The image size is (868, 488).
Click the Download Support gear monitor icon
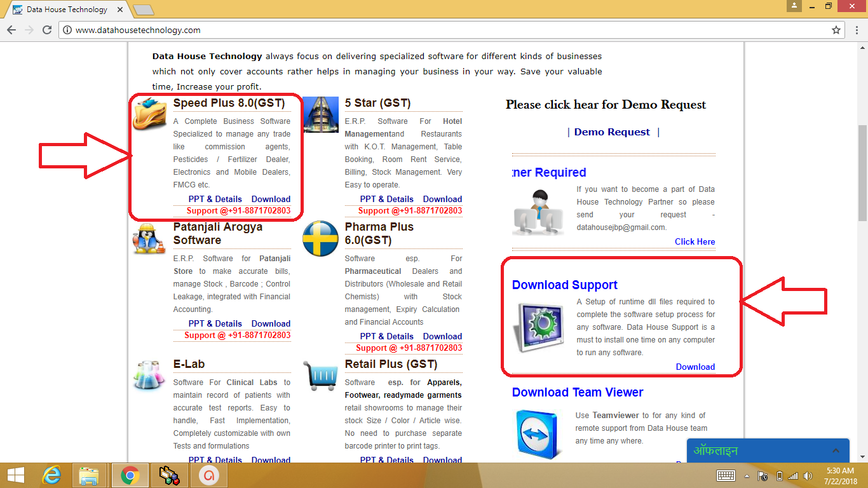[538, 328]
